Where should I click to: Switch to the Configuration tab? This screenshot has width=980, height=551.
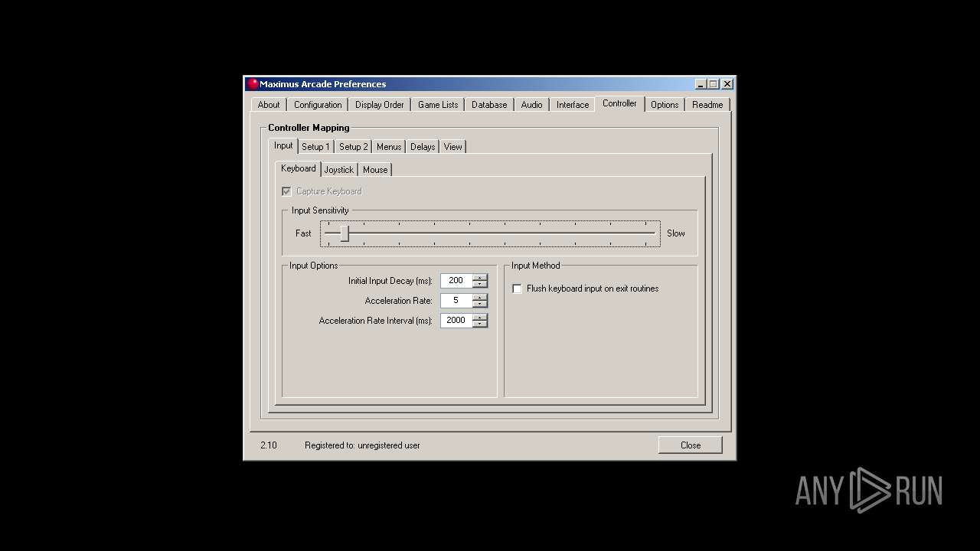pos(318,105)
